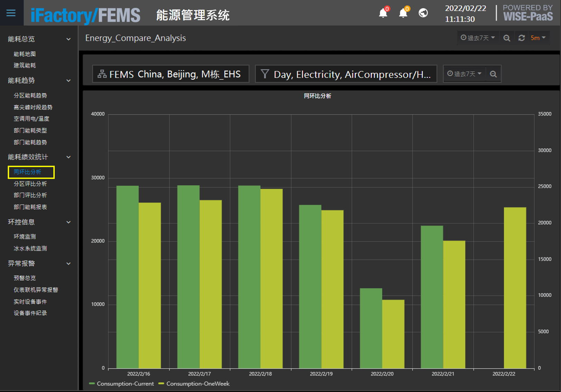Click the 同环比分析 chart panel title
This screenshot has width=561, height=392.
pos(317,96)
